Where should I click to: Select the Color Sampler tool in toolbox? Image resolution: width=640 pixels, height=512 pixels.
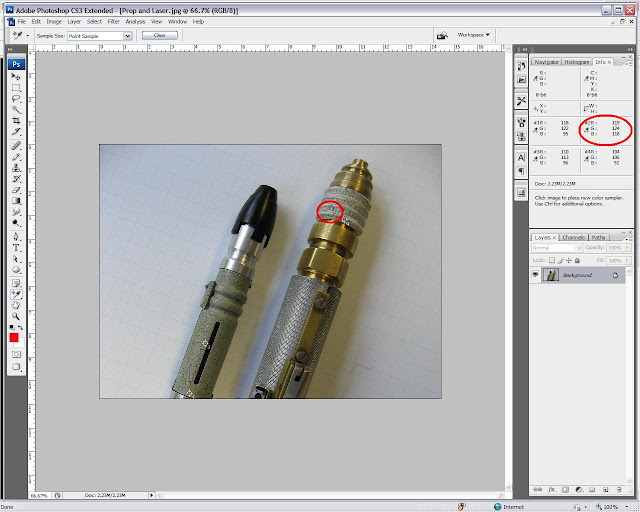[x=16, y=294]
